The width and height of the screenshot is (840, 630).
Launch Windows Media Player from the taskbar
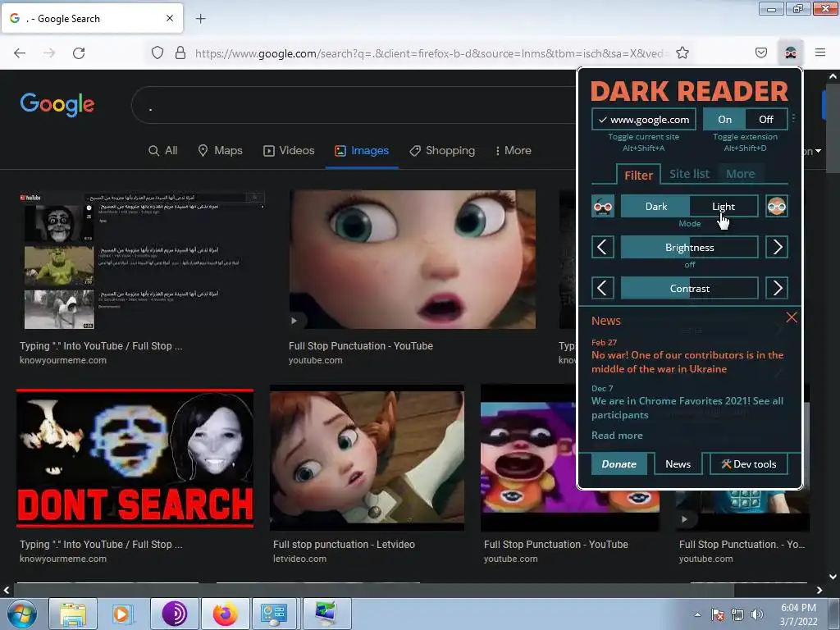[x=122, y=614]
